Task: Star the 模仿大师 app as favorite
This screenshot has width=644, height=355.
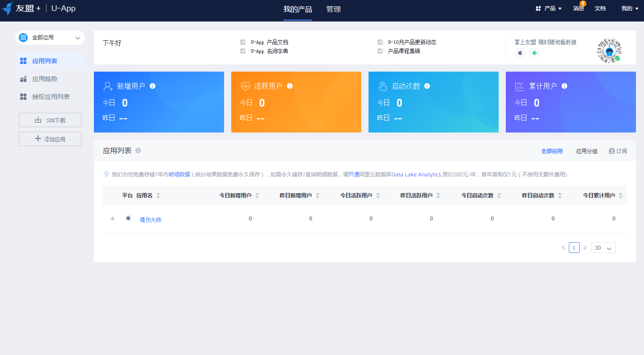Action: [113, 218]
